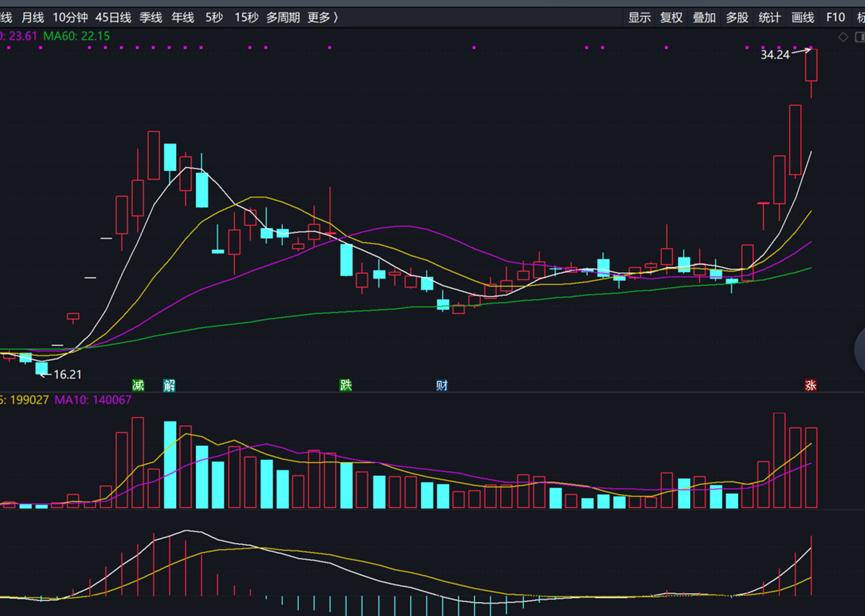Click the blue 财 event marker
Screen dimensions: 865x616
(x=441, y=385)
